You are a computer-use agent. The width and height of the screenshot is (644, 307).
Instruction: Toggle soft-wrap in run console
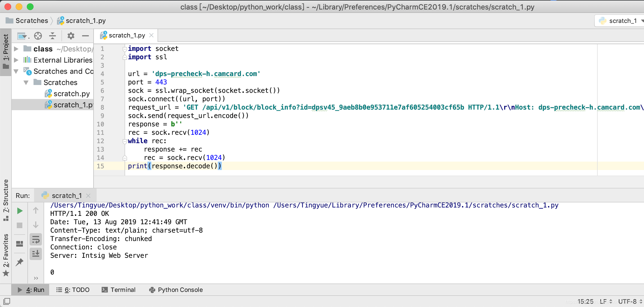pyautogui.click(x=36, y=240)
